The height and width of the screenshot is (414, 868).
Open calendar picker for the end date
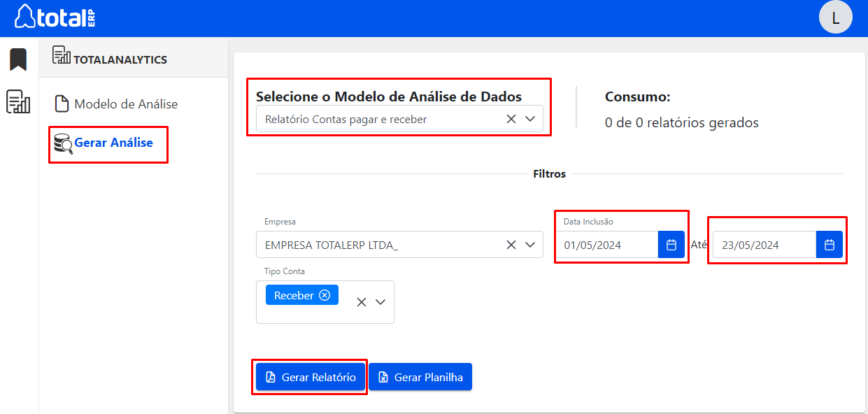click(x=830, y=245)
